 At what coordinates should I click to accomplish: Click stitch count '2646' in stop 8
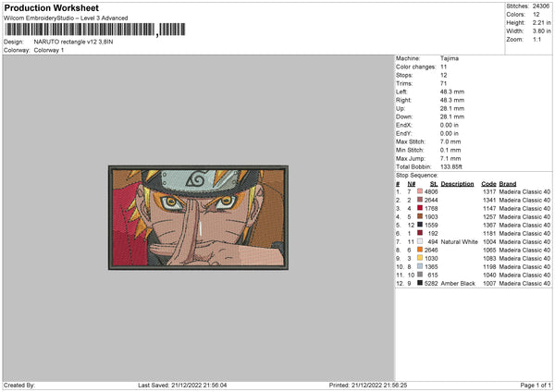[x=431, y=251]
